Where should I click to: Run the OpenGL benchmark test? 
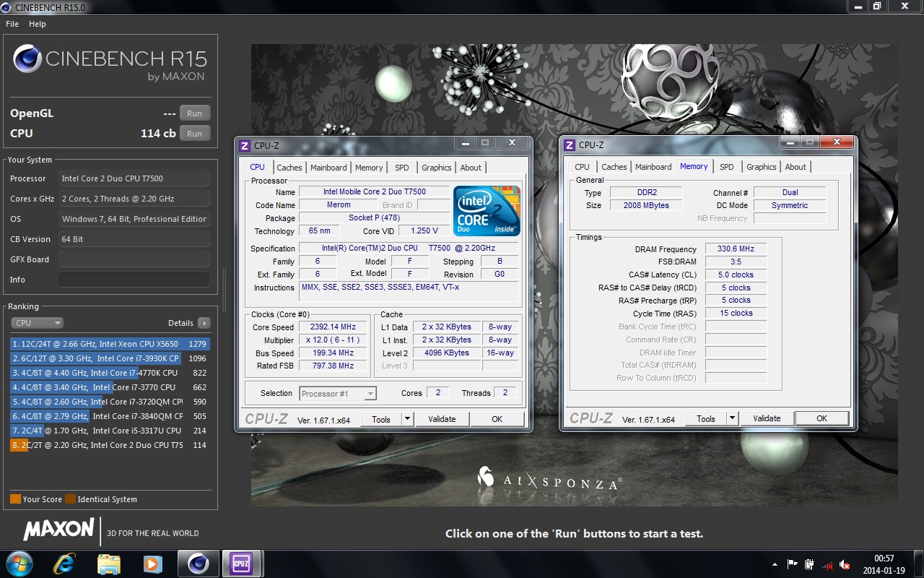coord(195,113)
